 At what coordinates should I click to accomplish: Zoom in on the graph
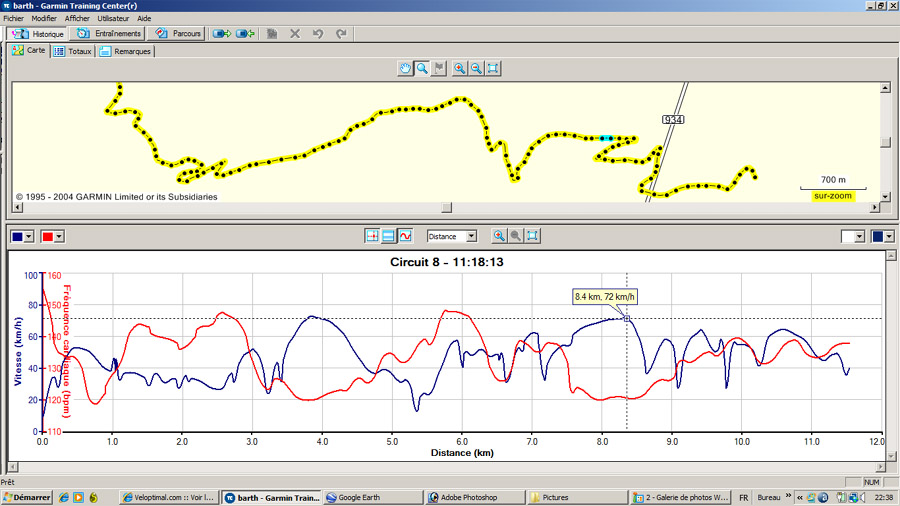tap(499, 236)
